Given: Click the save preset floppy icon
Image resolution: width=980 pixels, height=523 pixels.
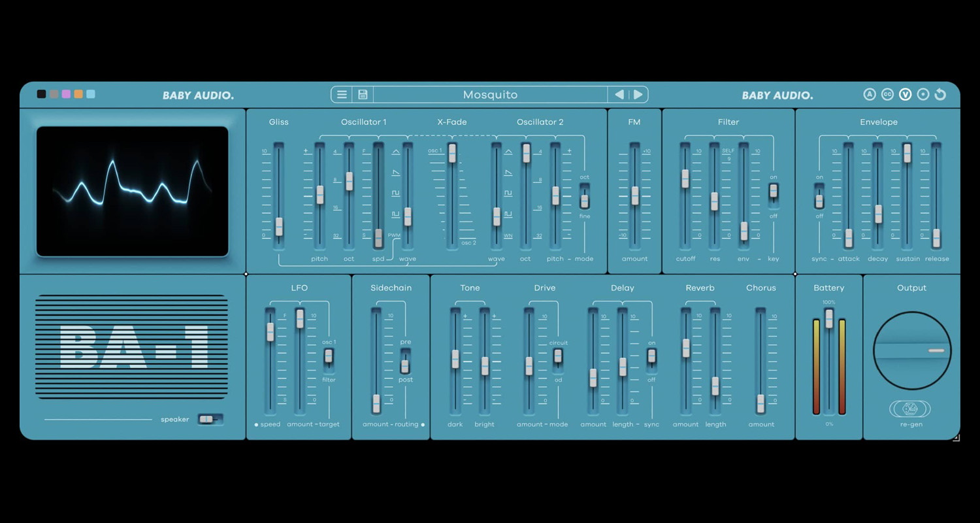Looking at the screenshot, I should tap(363, 95).
